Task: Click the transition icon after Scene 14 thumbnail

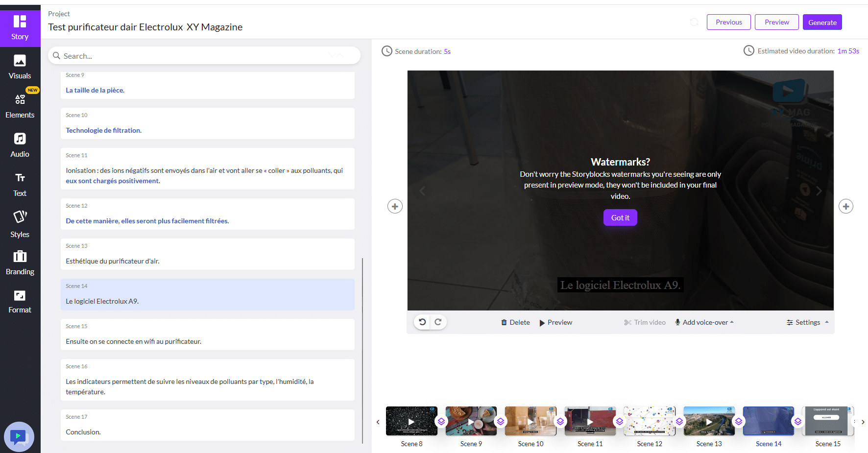Action: click(798, 421)
